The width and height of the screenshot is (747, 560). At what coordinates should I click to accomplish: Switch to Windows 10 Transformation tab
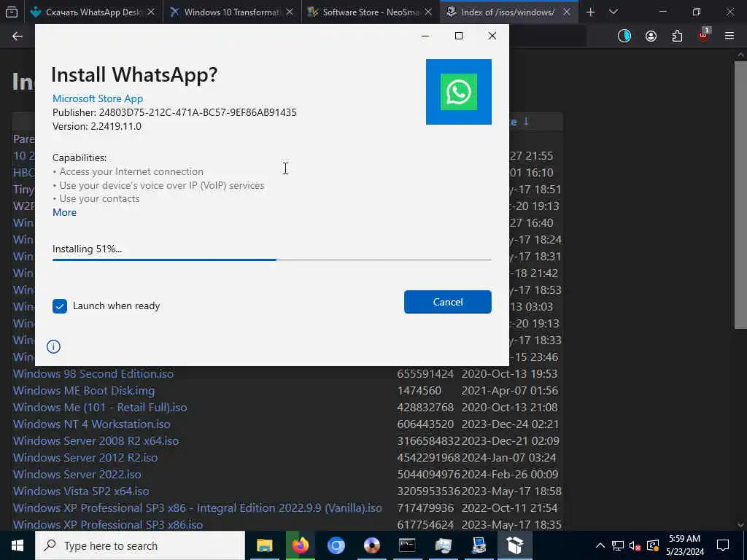click(233, 12)
